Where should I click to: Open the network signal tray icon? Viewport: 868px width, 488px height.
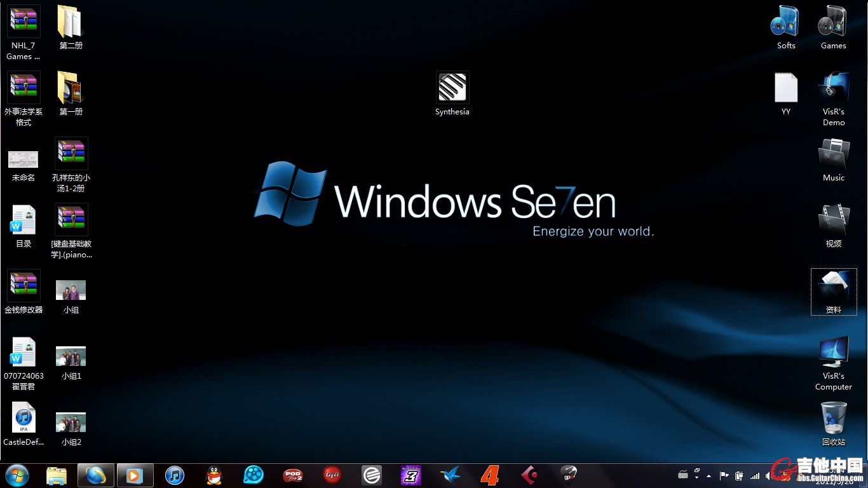click(755, 475)
